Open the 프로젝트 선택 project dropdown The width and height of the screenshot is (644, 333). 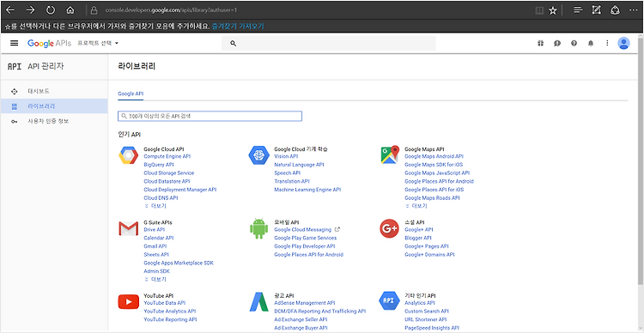coord(98,43)
